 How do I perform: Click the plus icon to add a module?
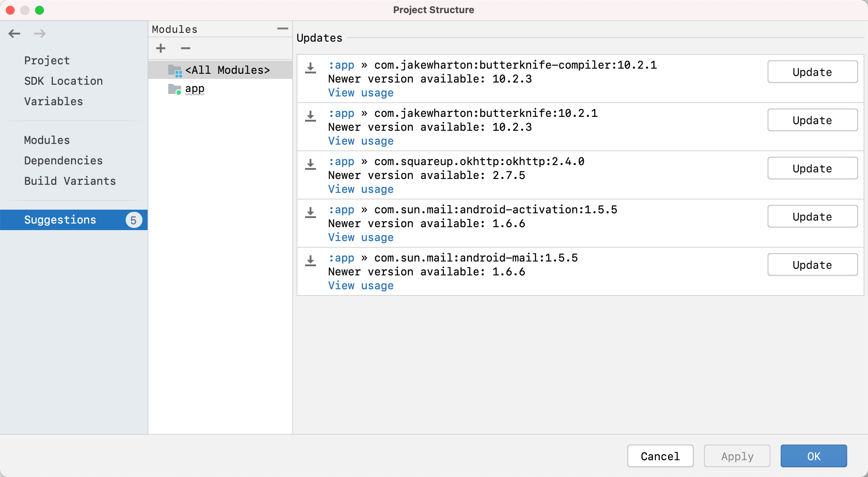tap(160, 48)
